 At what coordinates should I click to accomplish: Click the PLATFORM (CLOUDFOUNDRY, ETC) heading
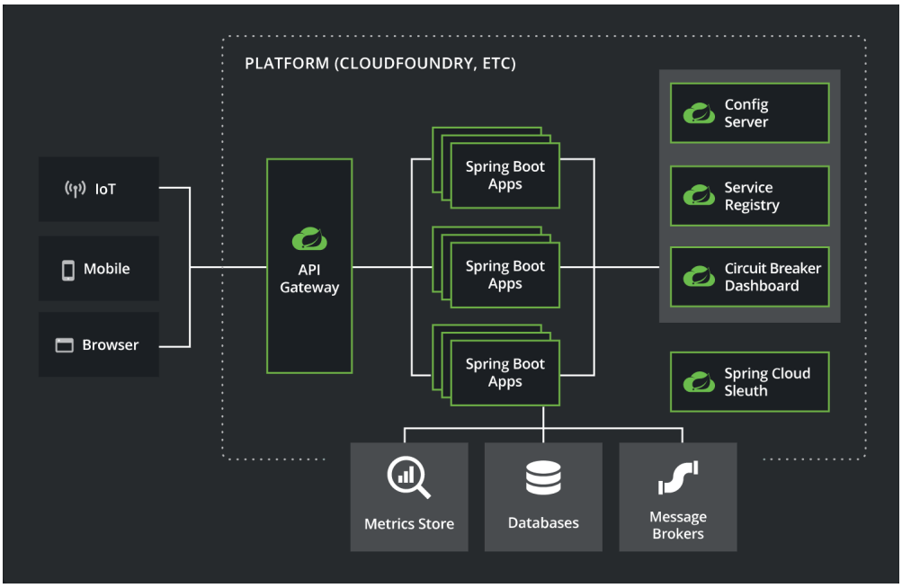[x=380, y=63]
